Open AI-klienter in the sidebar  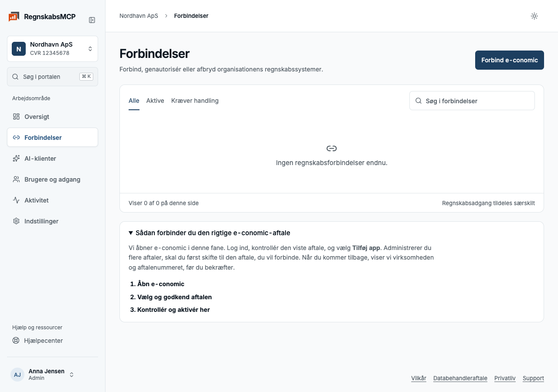pyautogui.click(x=52, y=159)
